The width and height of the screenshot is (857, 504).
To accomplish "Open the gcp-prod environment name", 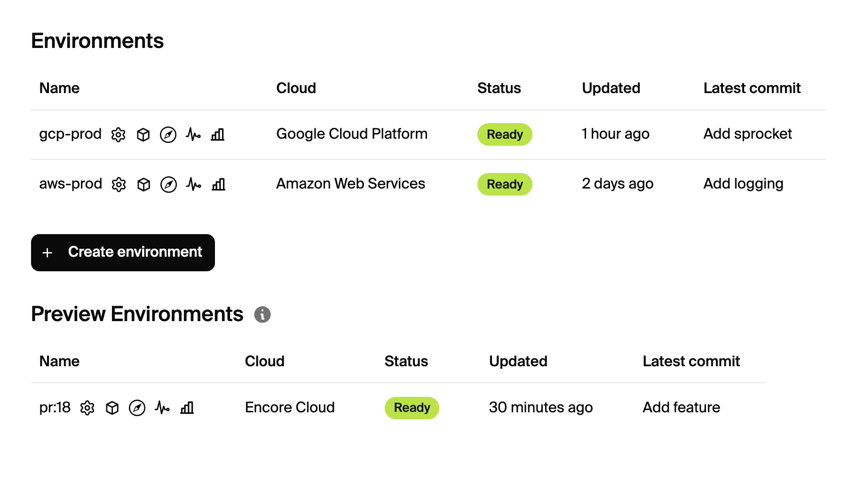I will (70, 134).
